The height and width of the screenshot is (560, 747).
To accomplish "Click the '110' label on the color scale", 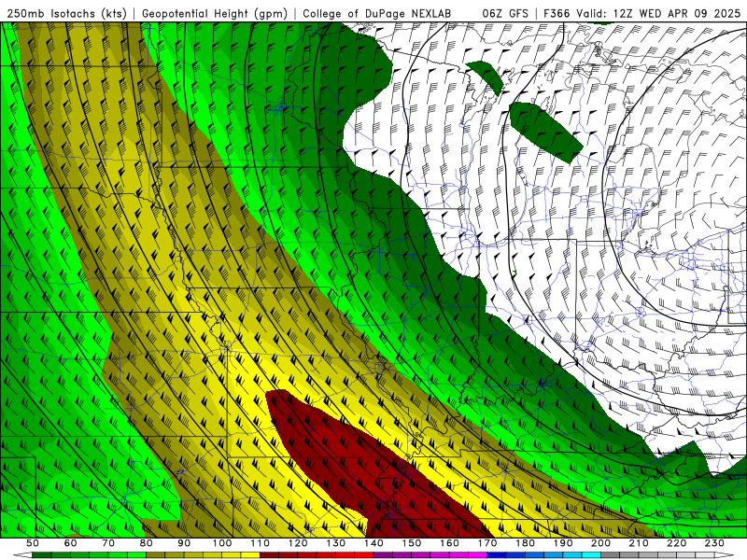I will (261, 543).
